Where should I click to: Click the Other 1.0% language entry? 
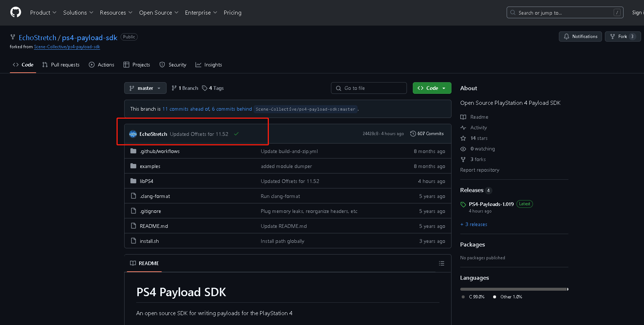coord(508,297)
